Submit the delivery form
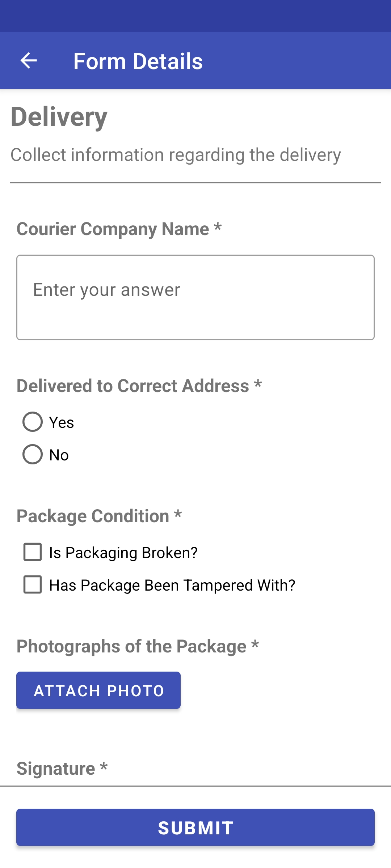 pos(195,827)
